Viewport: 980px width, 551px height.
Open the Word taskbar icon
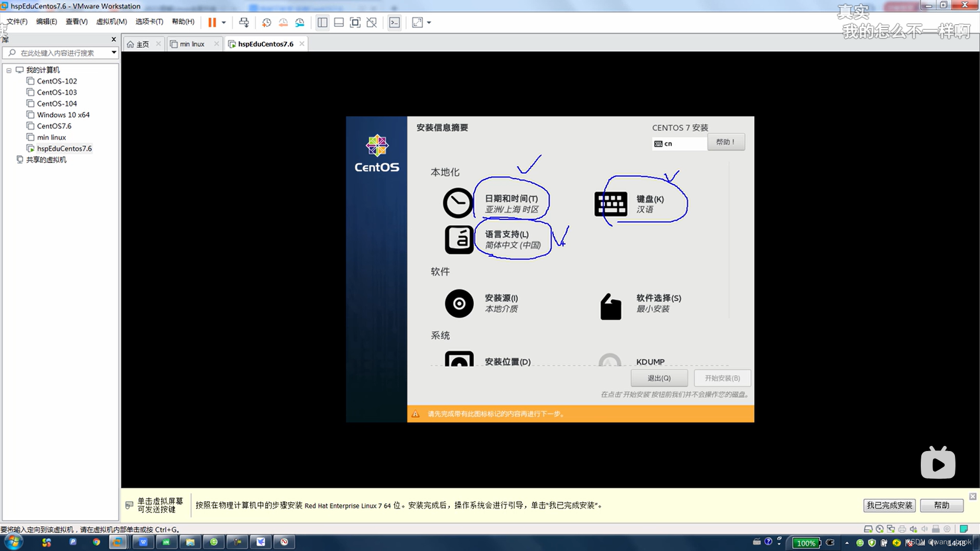coord(143,542)
